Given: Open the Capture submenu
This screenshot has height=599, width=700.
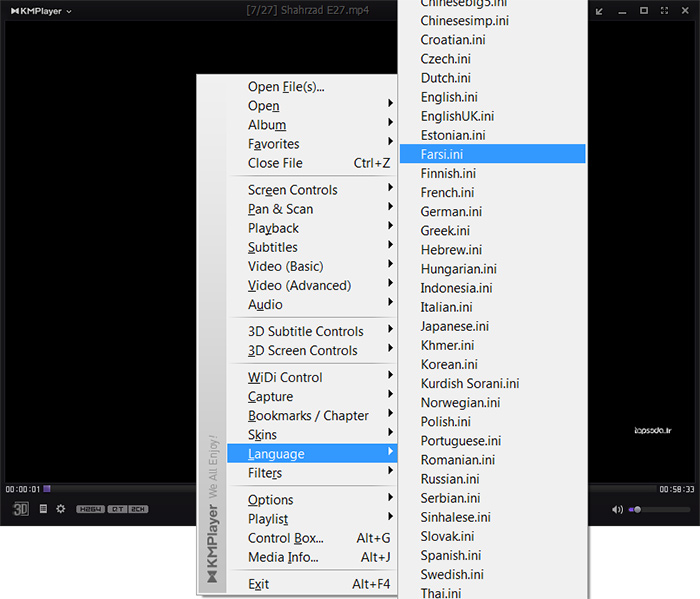Looking at the screenshot, I should [312, 397].
